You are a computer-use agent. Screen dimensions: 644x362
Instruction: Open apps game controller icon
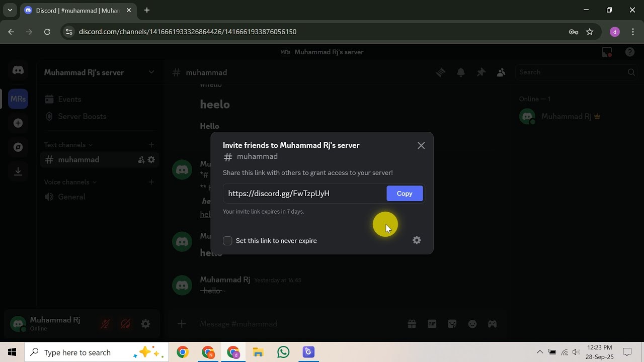coord(492,324)
